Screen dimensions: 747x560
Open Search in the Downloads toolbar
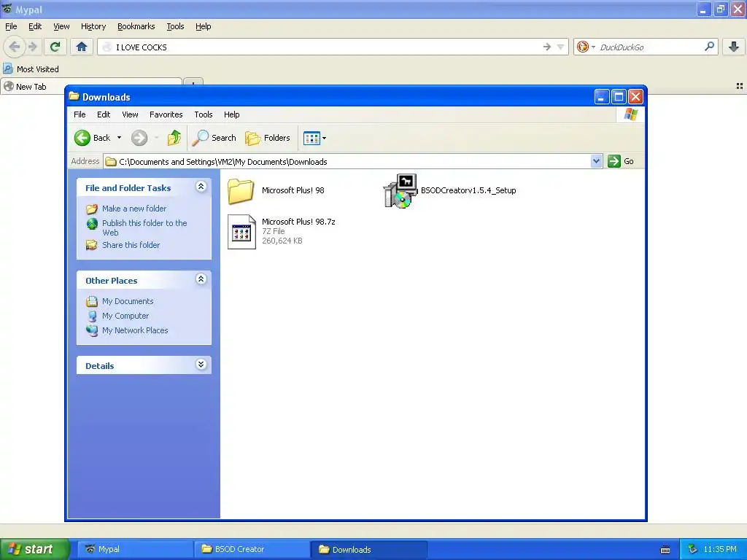click(214, 138)
